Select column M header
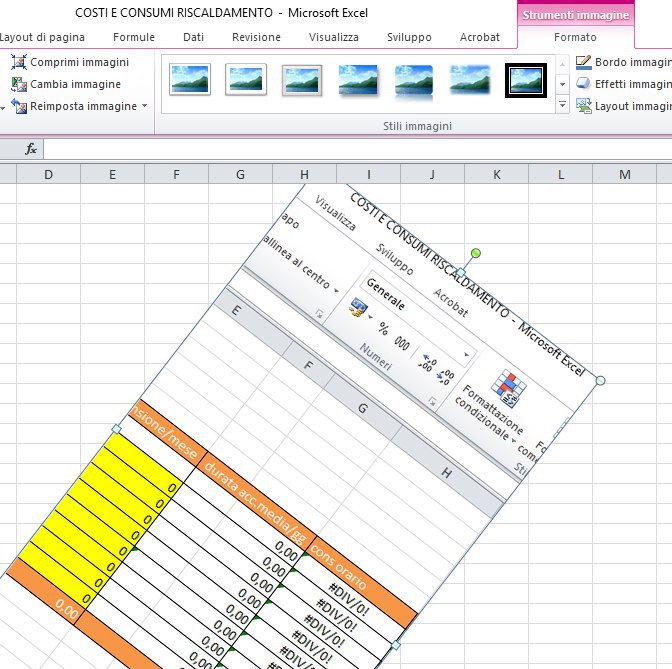Screen dimensions: 672x669 click(x=624, y=175)
